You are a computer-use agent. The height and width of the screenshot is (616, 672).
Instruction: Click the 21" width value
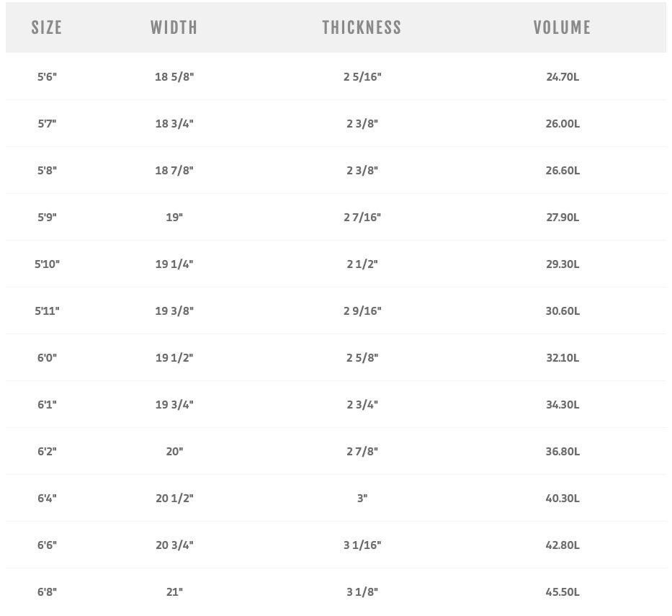tap(174, 592)
